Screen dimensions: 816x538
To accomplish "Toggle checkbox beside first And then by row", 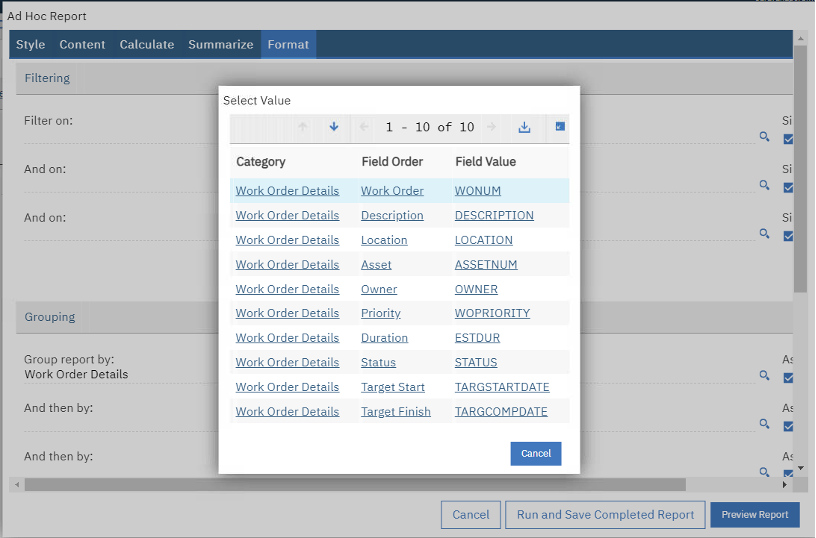I will click(x=788, y=426).
